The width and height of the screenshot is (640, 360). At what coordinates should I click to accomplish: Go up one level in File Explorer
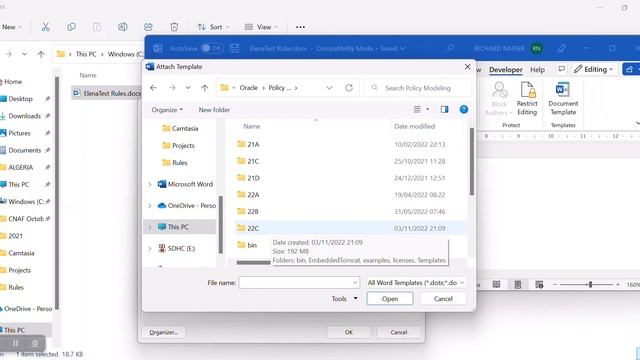click(41, 54)
